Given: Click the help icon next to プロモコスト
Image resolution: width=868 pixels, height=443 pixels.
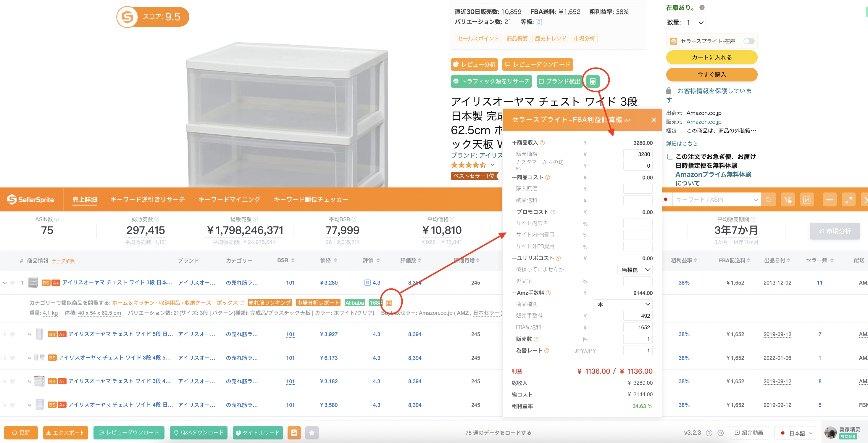Looking at the screenshot, I should tap(553, 212).
